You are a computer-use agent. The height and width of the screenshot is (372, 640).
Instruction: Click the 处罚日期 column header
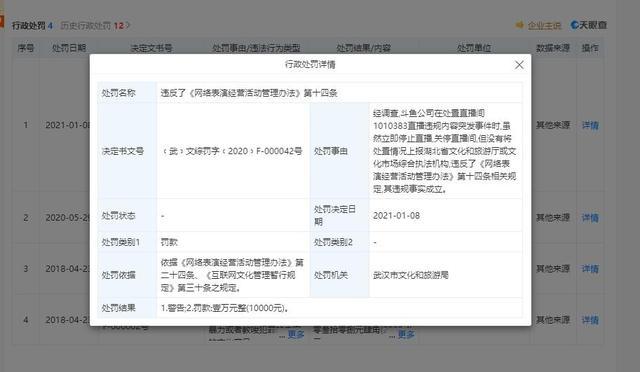tap(69, 48)
